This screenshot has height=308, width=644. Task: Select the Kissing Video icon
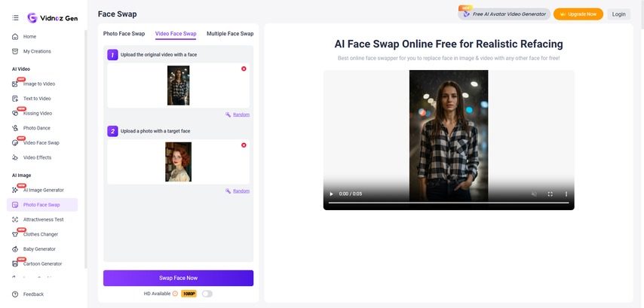coord(15,113)
